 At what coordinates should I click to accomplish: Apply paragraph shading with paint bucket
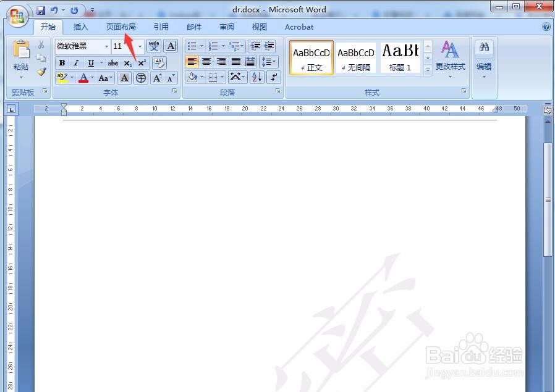point(192,77)
